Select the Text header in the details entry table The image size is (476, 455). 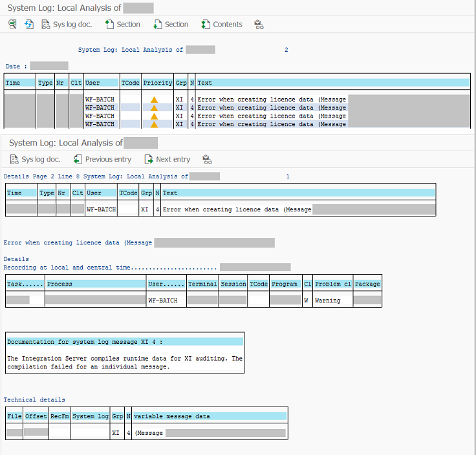[298, 193]
